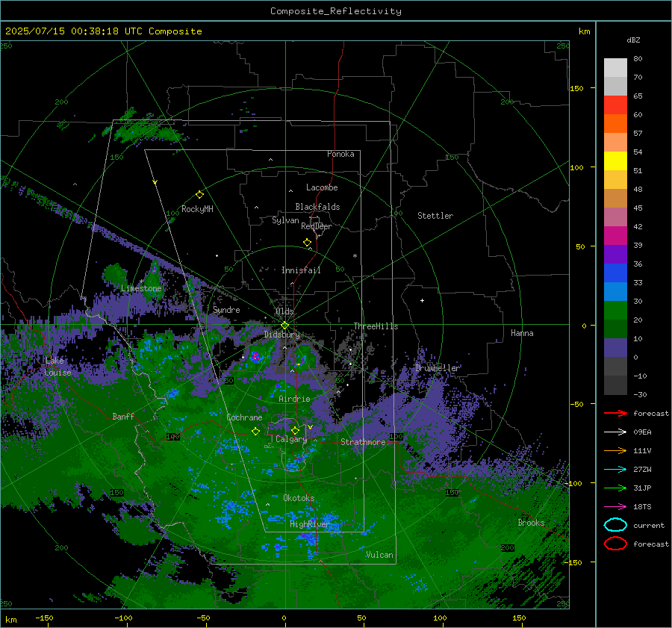The height and width of the screenshot is (628, 672).
Task: Click the Composite_Reflectivity title text
Action: pyautogui.click(x=336, y=11)
